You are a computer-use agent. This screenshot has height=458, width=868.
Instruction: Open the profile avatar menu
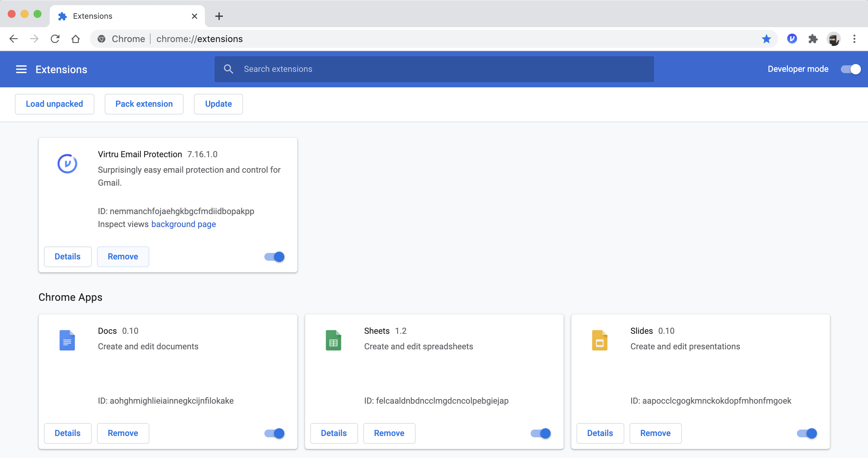tap(834, 39)
